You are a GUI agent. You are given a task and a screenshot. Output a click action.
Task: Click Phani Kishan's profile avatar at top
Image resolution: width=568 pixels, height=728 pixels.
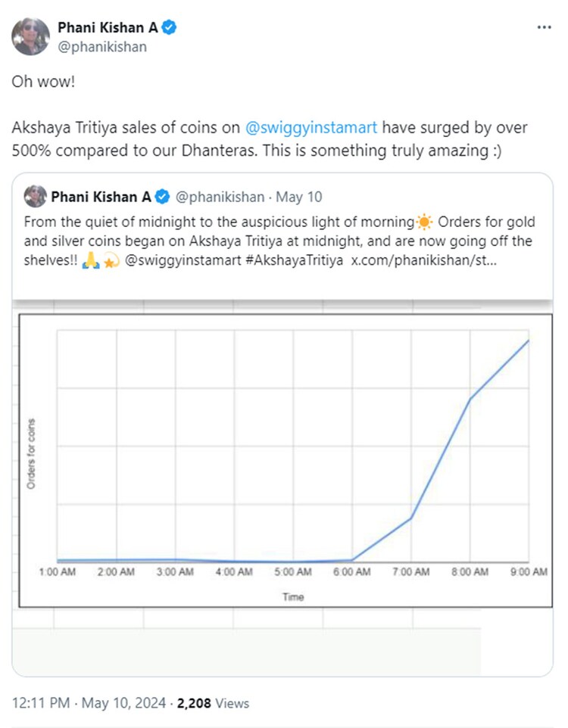[x=31, y=36]
